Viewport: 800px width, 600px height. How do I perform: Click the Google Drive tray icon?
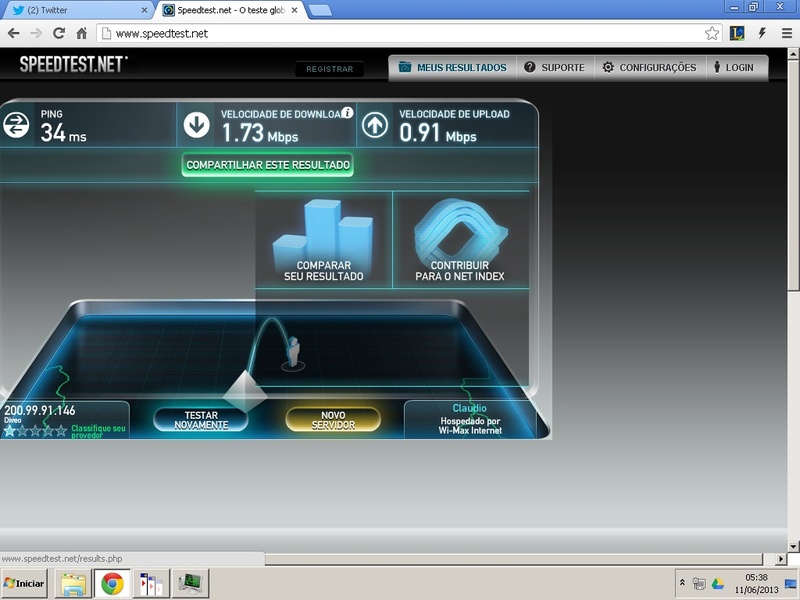tap(718, 584)
